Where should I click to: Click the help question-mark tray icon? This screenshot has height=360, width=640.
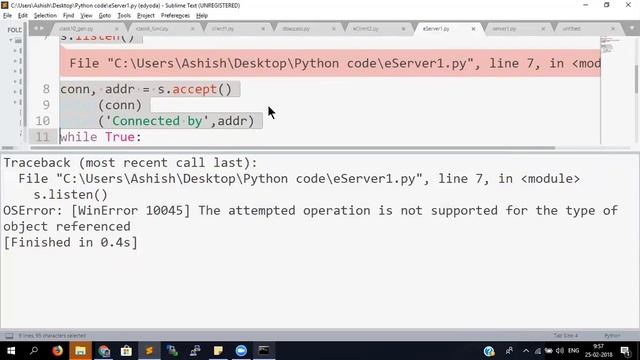tap(489, 351)
